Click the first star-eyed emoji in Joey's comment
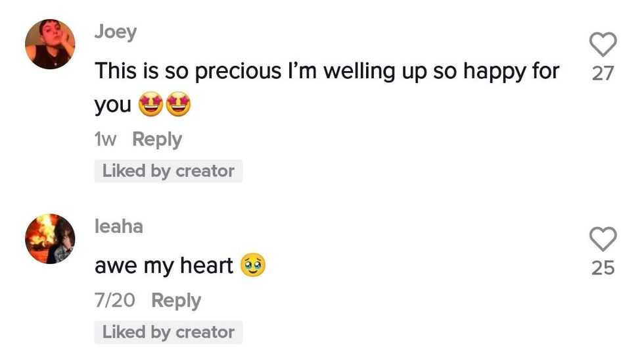This screenshot has width=644, height=356. [x=150, y=105]
